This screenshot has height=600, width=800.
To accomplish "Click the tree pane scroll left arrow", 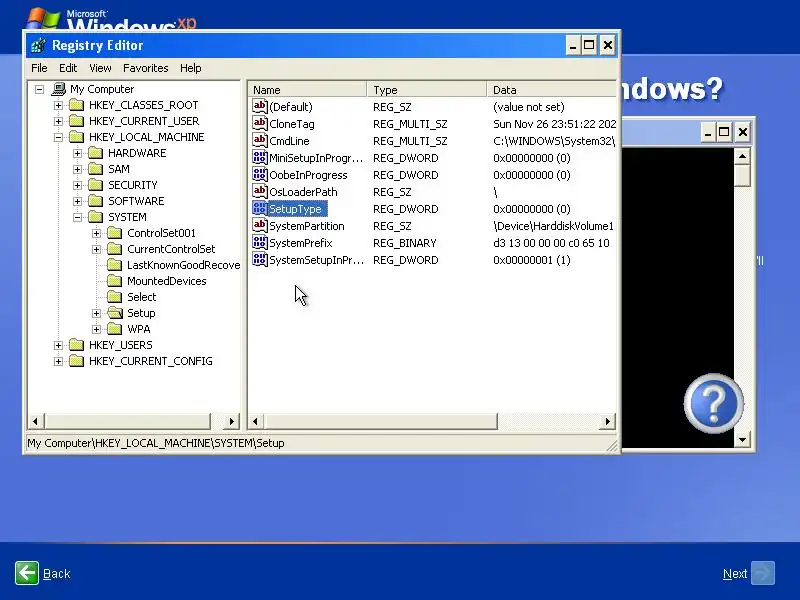I will coord(35,421).
